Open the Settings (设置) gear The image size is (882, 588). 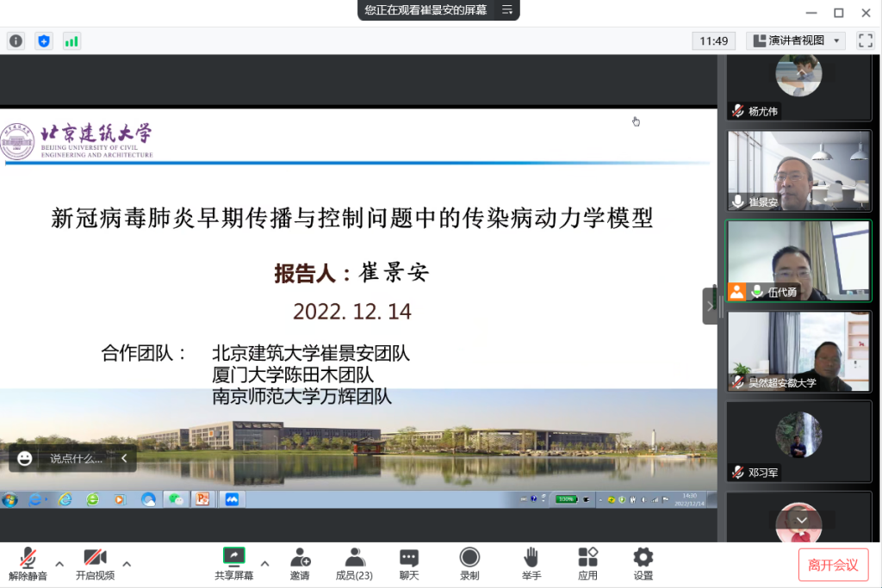pos(643,563)
